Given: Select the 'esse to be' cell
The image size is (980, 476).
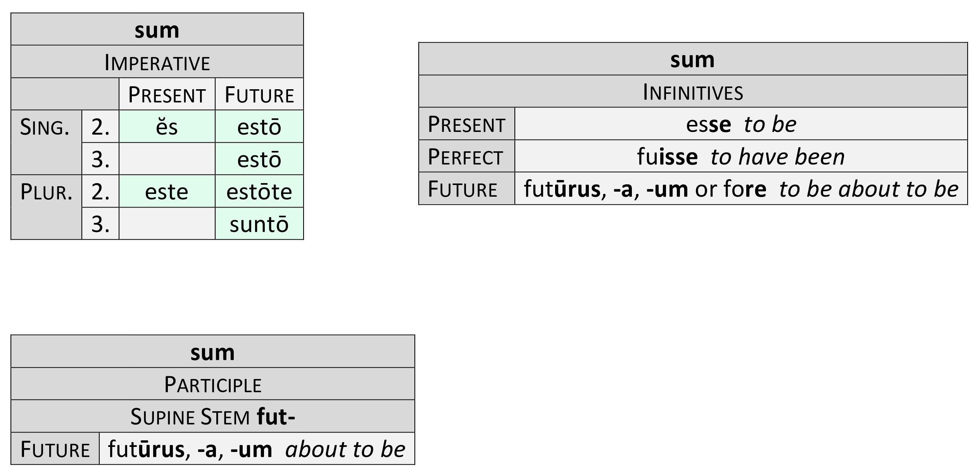Looking at the screenshot, I should [741, 124].
